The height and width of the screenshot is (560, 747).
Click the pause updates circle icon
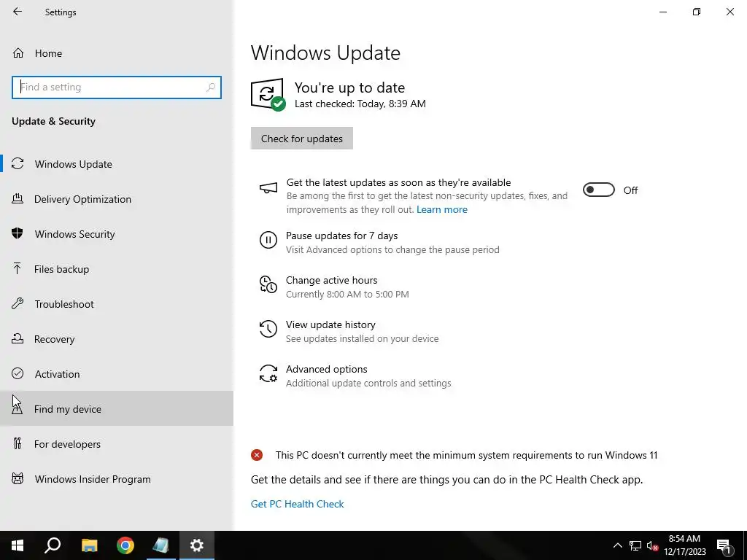(x=268, y=239)
